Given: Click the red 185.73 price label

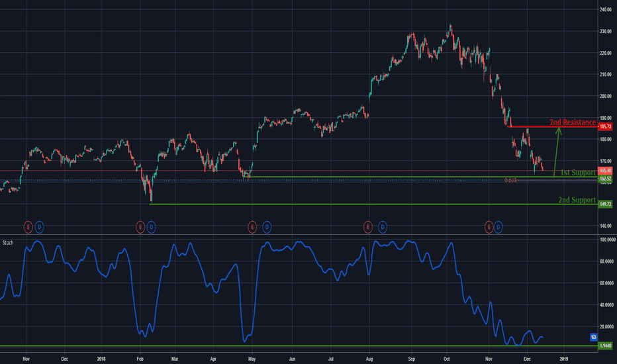Looking at the screenshot, I should (605, 126).
